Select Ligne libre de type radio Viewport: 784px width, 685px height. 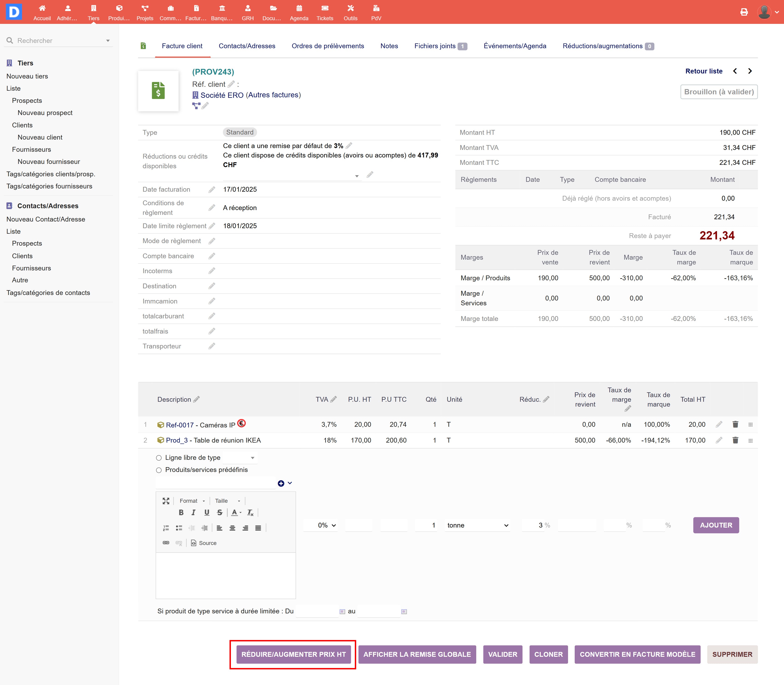pyautogui.click(x=159, y=458)
